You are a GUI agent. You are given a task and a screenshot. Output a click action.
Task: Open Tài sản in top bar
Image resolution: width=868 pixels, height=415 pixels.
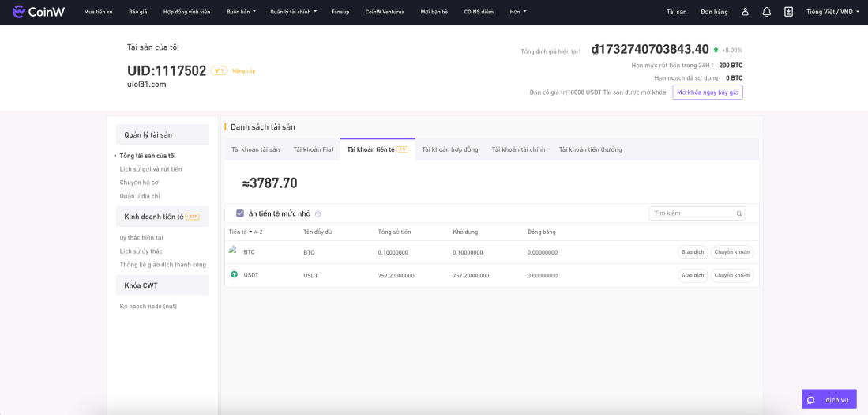676,12
